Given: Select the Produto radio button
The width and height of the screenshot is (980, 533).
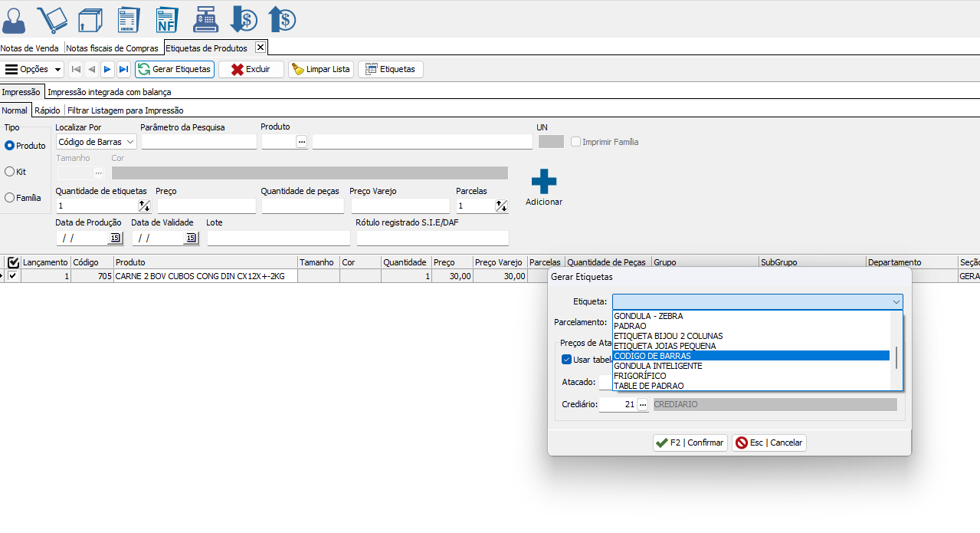Looking at the screenshot, I should [10, 146].
